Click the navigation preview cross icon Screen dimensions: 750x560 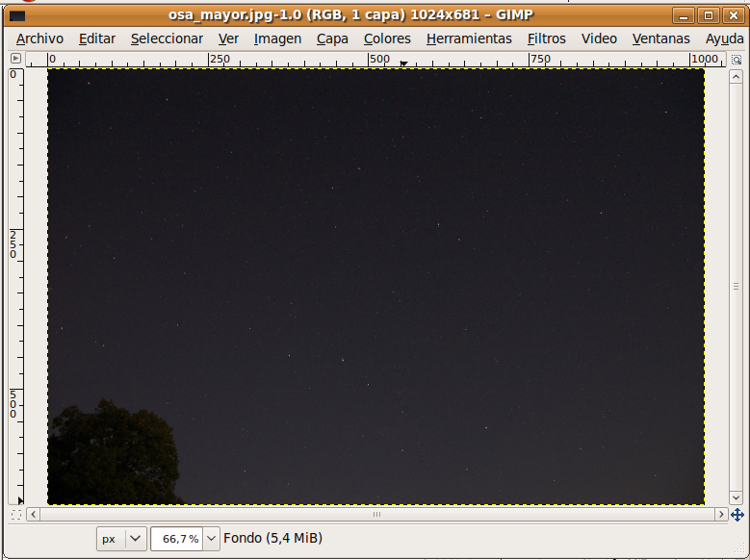(737, 515)
